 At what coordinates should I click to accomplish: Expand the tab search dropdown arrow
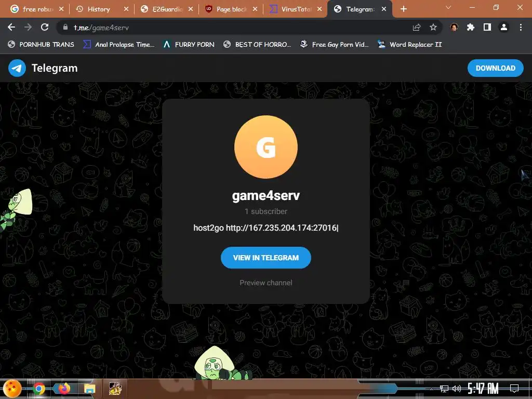(448, 7)
